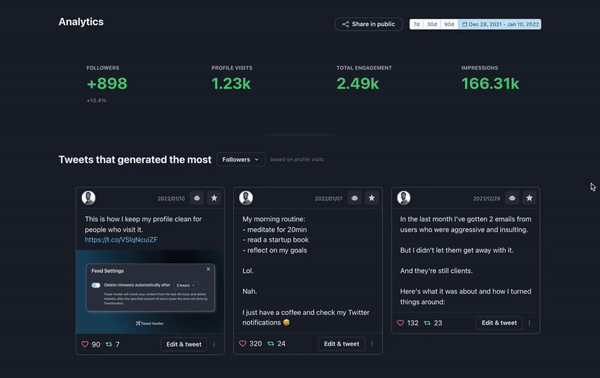Viewport: 600px width, 378px height.
Task: Click the eye icon on 2022/01/10 tweet
Action: pos(197,198)
